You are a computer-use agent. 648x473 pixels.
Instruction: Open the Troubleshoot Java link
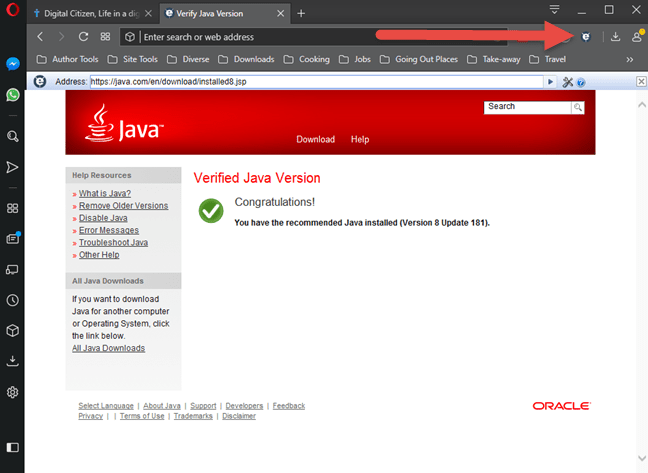(x=114, y=242)
